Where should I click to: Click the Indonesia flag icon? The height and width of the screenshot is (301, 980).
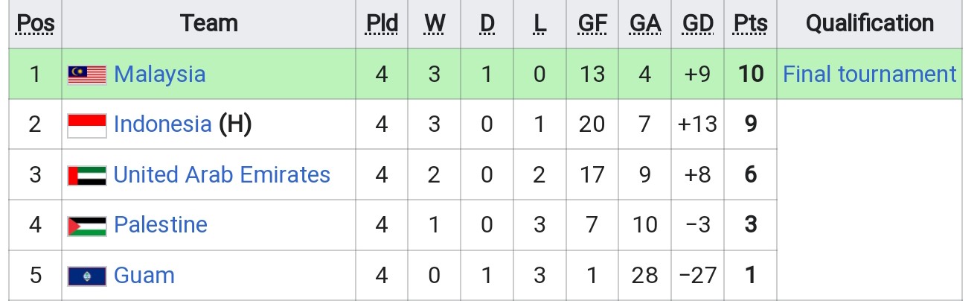click(x=87, y=125)
